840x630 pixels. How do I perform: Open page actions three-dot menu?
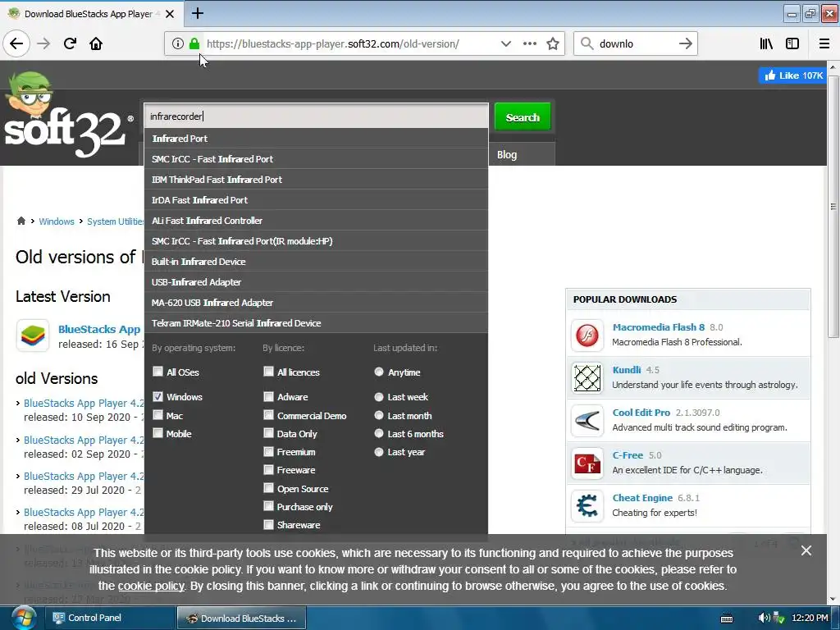tap(529, 43)
